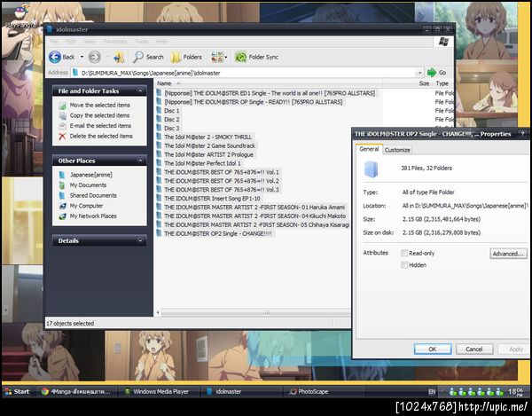Click the Forward navigation arrow icon
This screenshot has width=532, height=416.
click(x=95, y=57)
